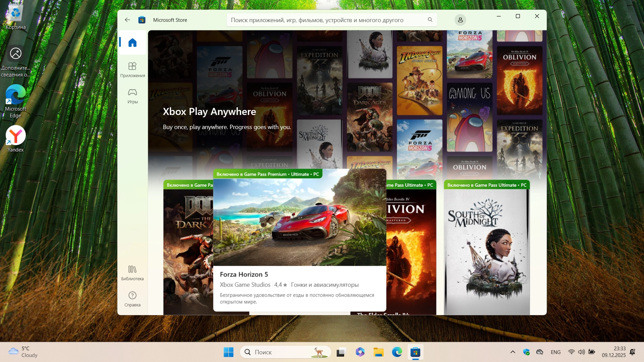Open the weather widget showing Cloudy
644x362 pixels.
(23, 352)
